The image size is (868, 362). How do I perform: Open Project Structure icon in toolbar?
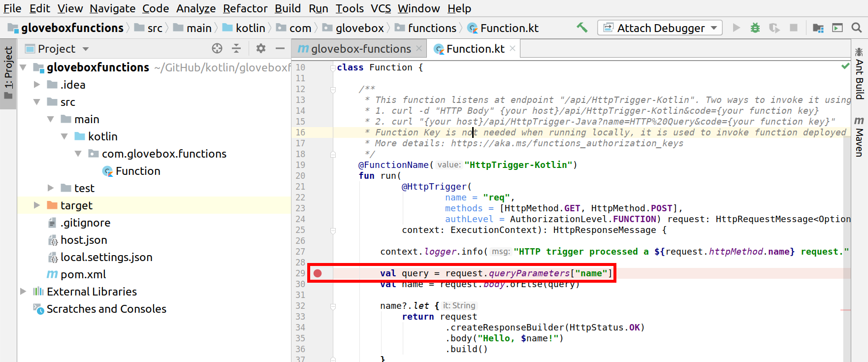(x=818, y=28)
